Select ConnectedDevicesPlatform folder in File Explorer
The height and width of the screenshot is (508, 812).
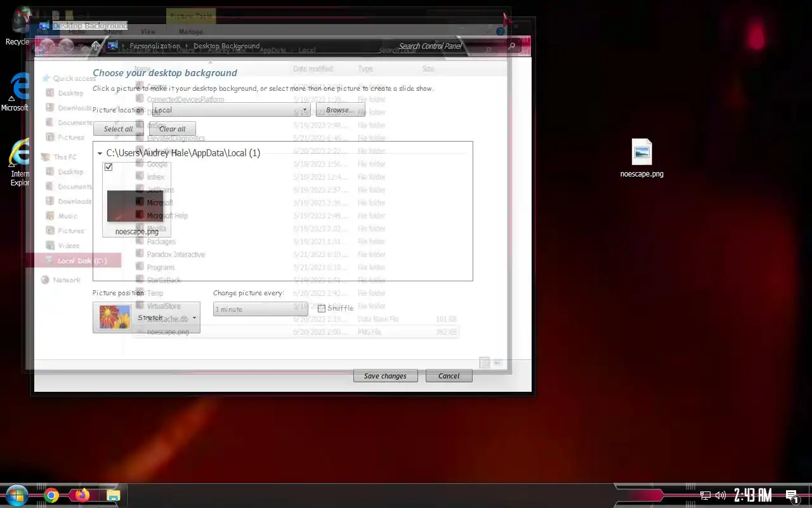click(185, 100)
